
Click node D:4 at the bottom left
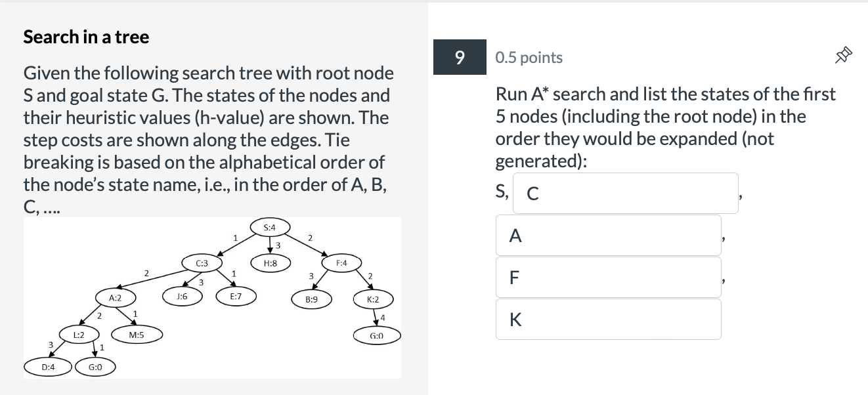47,367
